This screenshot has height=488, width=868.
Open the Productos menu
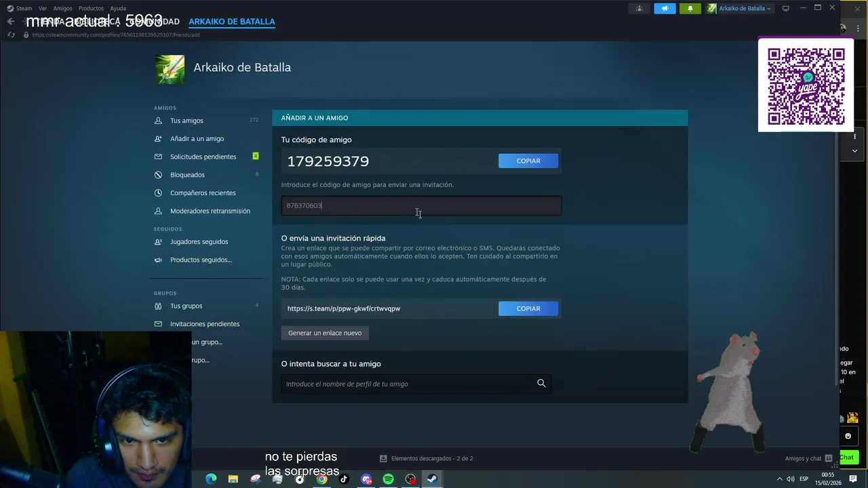(91, 8)
